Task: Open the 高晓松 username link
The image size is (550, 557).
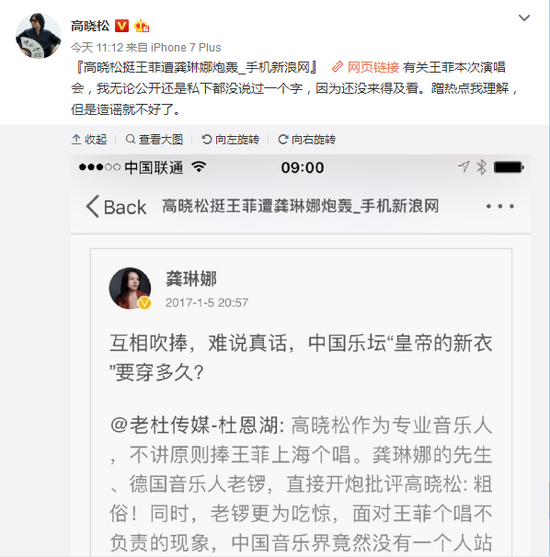Action: 90,26
